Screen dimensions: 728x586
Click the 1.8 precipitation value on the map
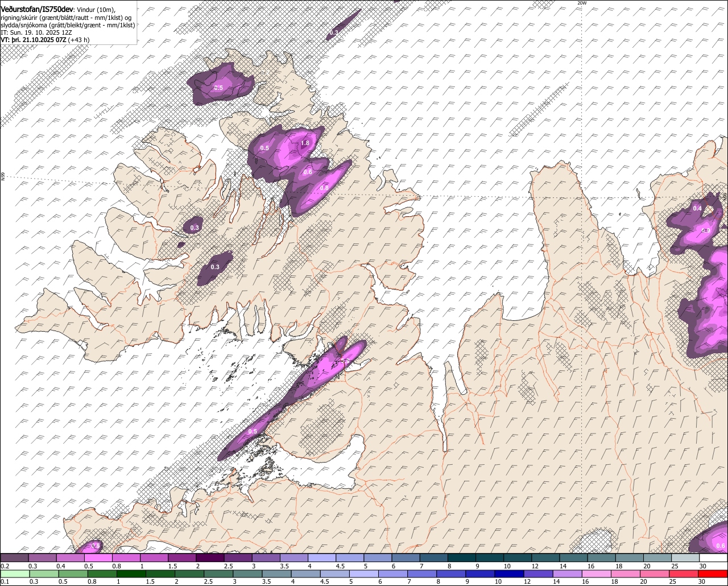point(305,143)
